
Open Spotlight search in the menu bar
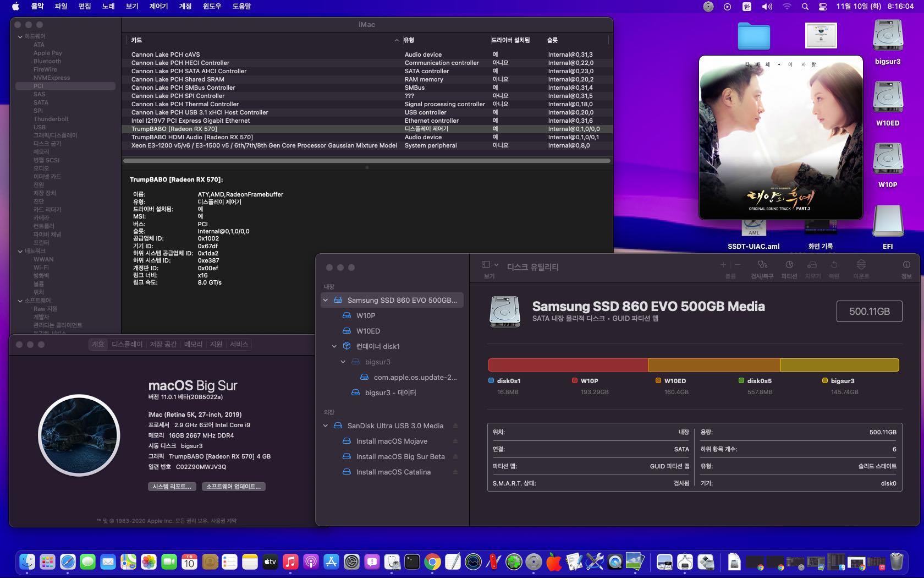pyautogui.click(x=805, y=7)
